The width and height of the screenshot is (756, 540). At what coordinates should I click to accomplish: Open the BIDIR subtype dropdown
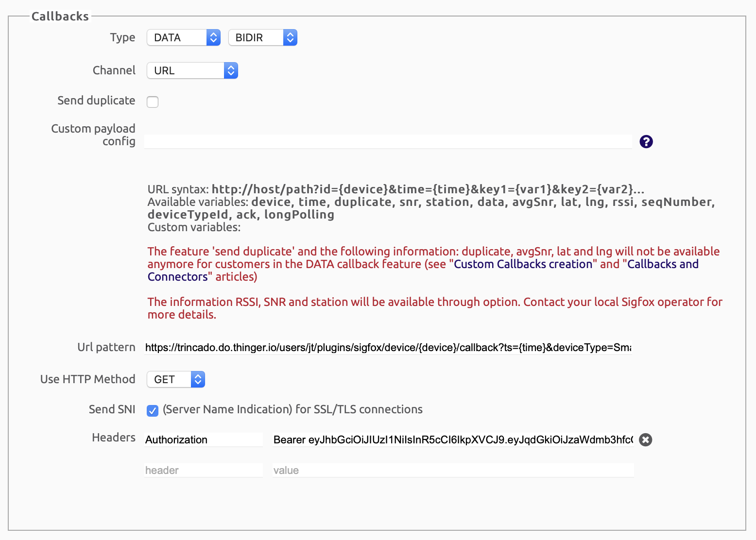pyautogui.click(x=262, y=37)
